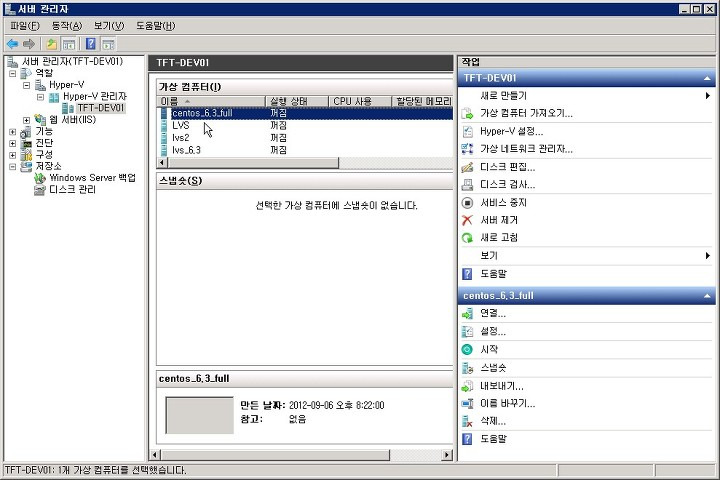The width and height of the screenshot is (720, 480).
Task: Click the green 시작 start icon
Action: [x=467, y=350]
